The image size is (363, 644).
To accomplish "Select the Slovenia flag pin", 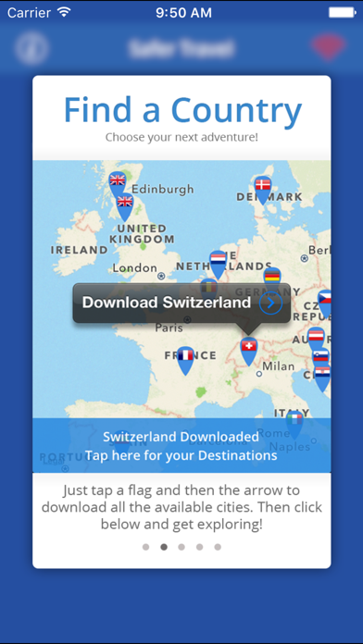I will 320,357.
